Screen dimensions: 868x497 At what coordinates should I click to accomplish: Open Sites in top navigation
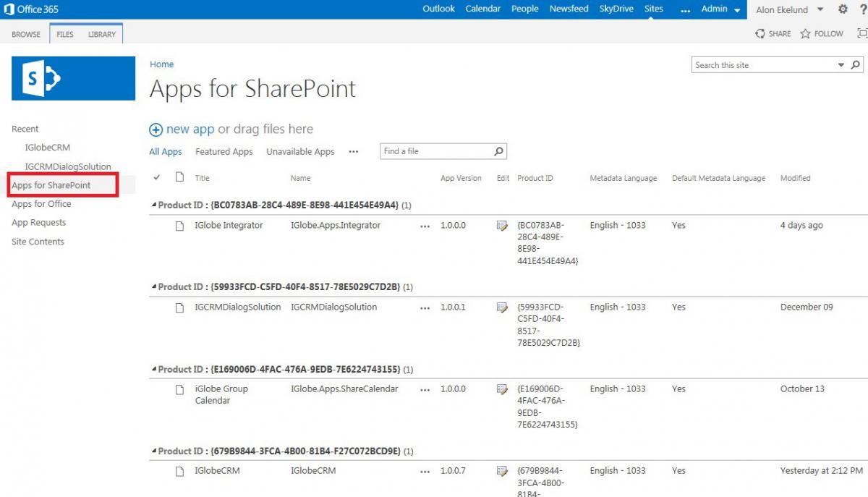click(x=654, y=9)
